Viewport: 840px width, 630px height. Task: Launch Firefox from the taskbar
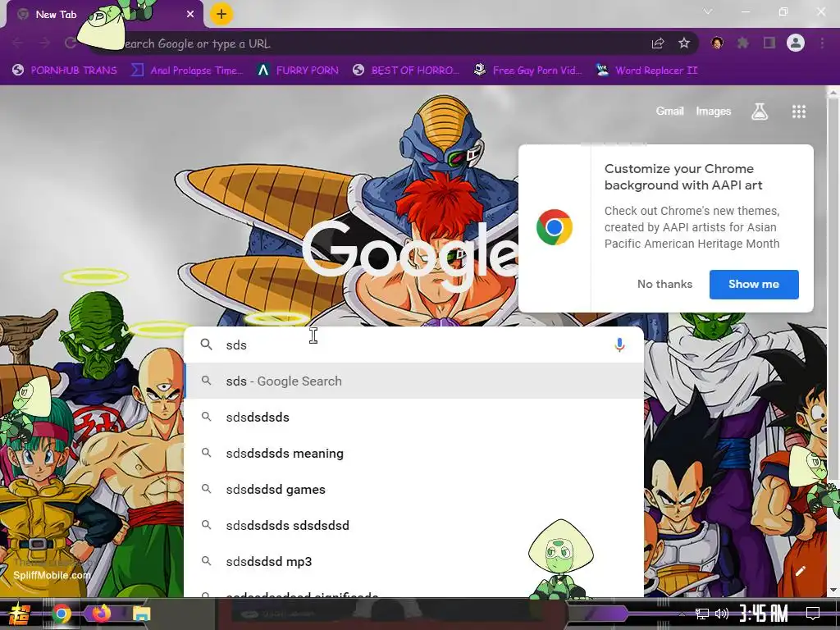(101, 613)
